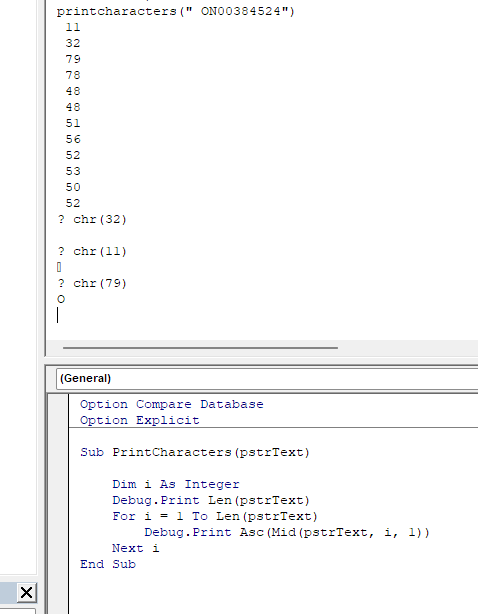Image resolution: width=478 pixels, height=614 pixels.
Task: Click the output value 79 in Immediate window
Action: [x=73, y=59]
